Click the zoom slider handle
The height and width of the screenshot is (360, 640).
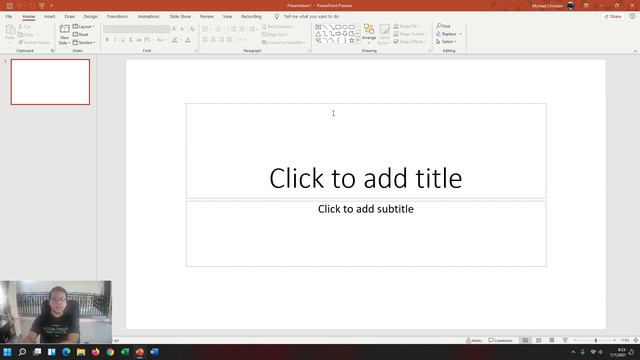tap(596, 340)
